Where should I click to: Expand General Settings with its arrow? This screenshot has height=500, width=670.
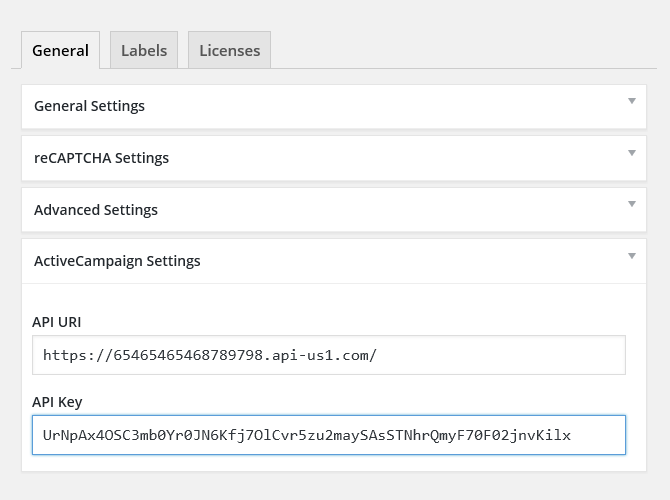coord(632,101)
